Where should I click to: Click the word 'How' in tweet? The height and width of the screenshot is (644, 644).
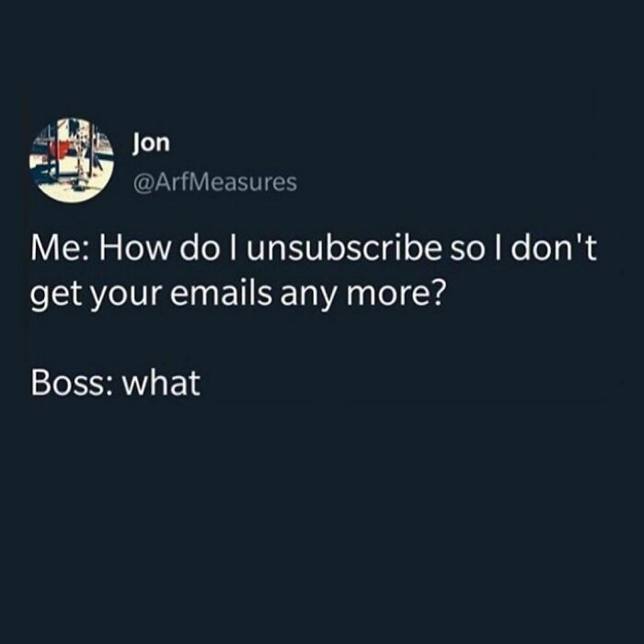133,249
